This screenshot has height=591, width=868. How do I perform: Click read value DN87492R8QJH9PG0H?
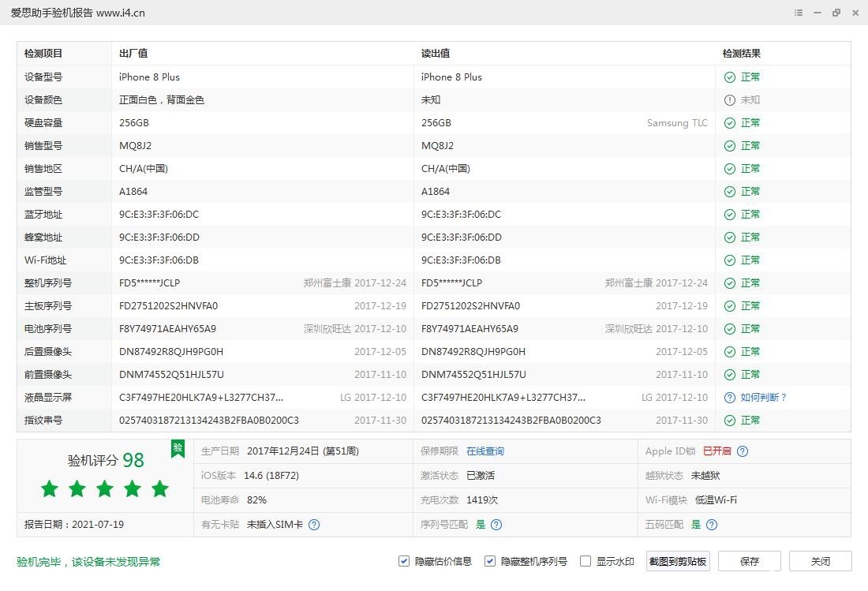(x=473, y=351)
